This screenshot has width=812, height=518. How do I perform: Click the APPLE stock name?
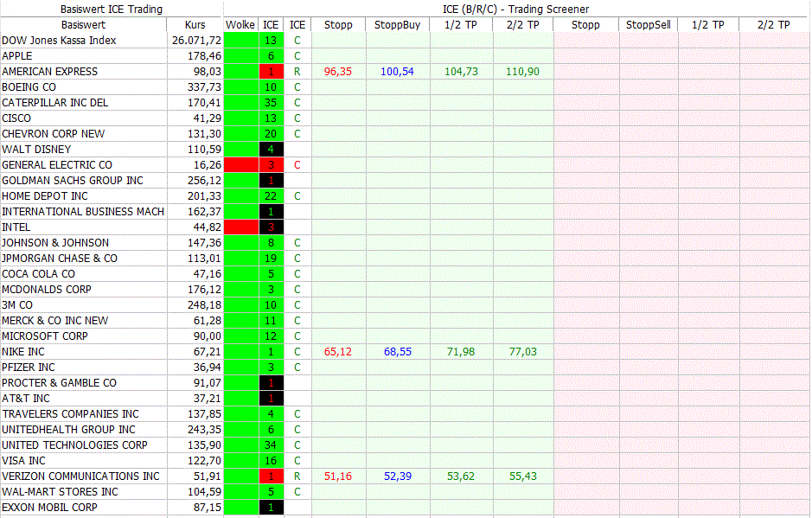click(x=17, y=56)
